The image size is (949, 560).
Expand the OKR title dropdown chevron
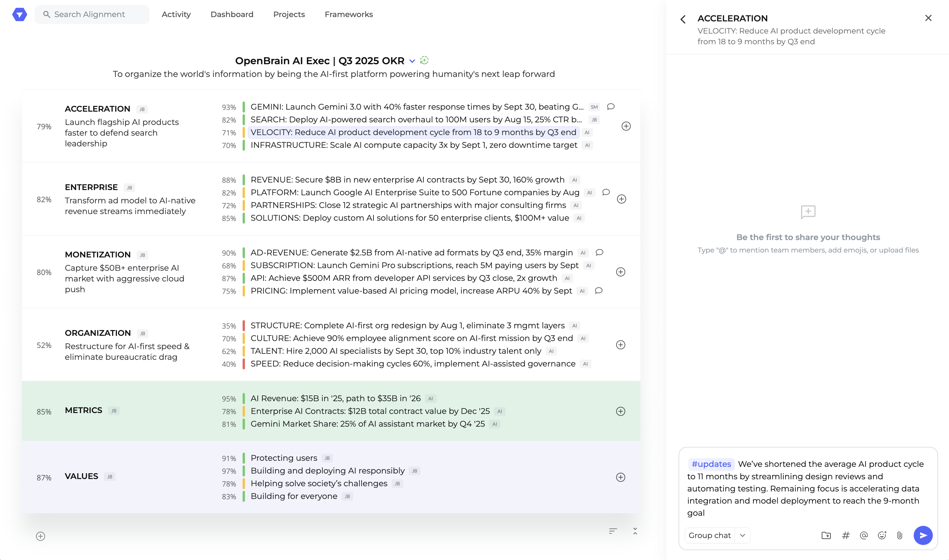click(x=412, y=61)
